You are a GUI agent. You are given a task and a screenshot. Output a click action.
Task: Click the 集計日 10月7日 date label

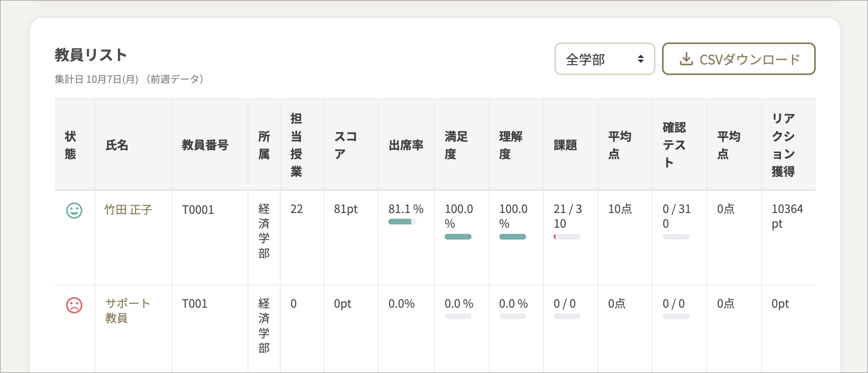pos(129,79)
